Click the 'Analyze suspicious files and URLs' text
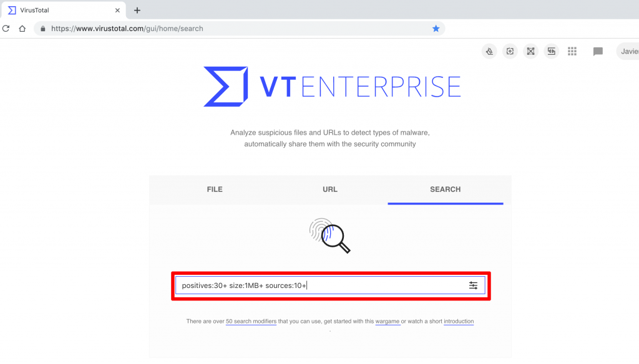The image size is (639, 364). click(x=329, y=138)
